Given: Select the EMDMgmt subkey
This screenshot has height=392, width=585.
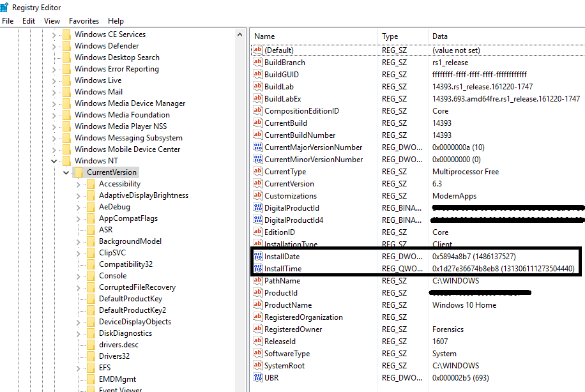Looking at the screenshot, I should tap(118, 379).
